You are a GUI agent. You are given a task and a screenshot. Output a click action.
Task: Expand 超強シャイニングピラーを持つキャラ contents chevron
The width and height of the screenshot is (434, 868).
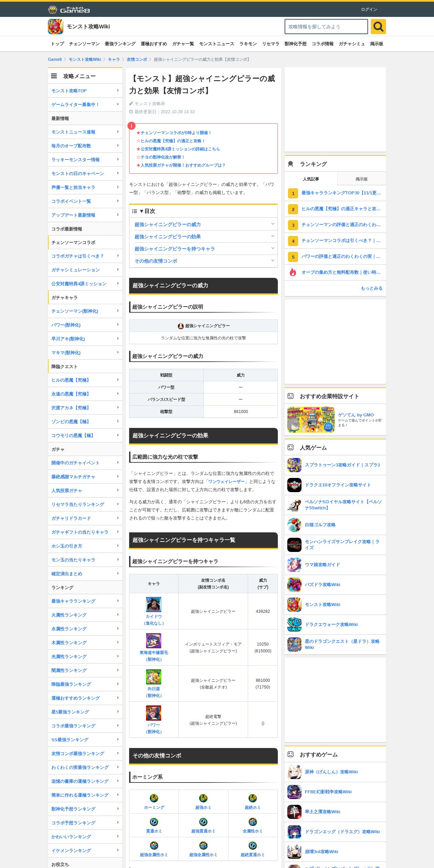click(272, 248)
